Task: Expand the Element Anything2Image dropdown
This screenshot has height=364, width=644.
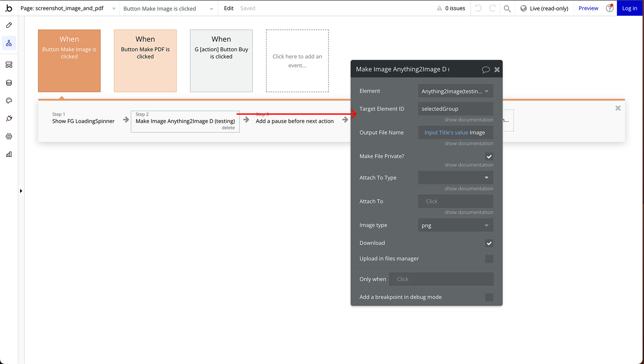Action: [x=455, y=91]
